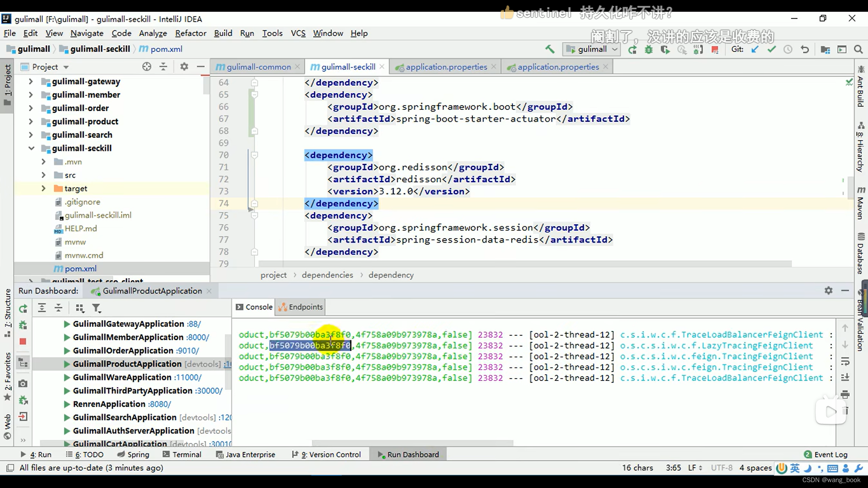Open the Refactor menu
The image size is (868, 488).
[190, 33]
